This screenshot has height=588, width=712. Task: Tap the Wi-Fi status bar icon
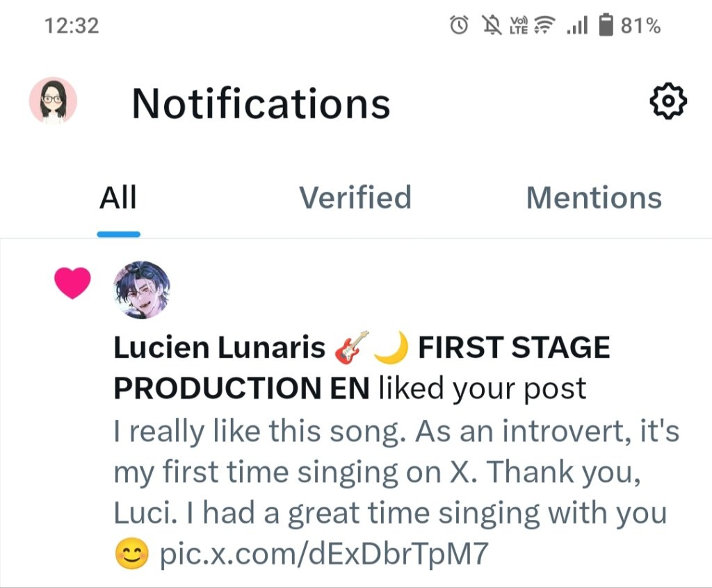pos(547,26)
